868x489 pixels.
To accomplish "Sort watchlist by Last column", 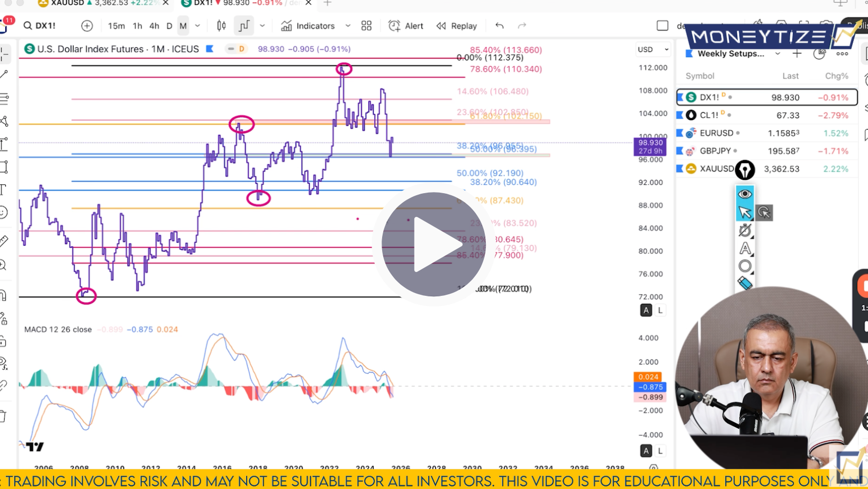I will click(790, 76).
